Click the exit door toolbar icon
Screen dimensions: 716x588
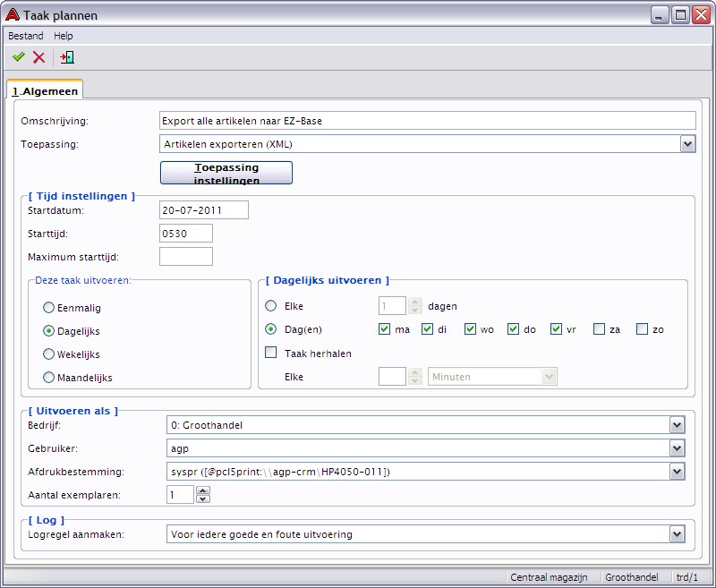click(x=66, y=57)
